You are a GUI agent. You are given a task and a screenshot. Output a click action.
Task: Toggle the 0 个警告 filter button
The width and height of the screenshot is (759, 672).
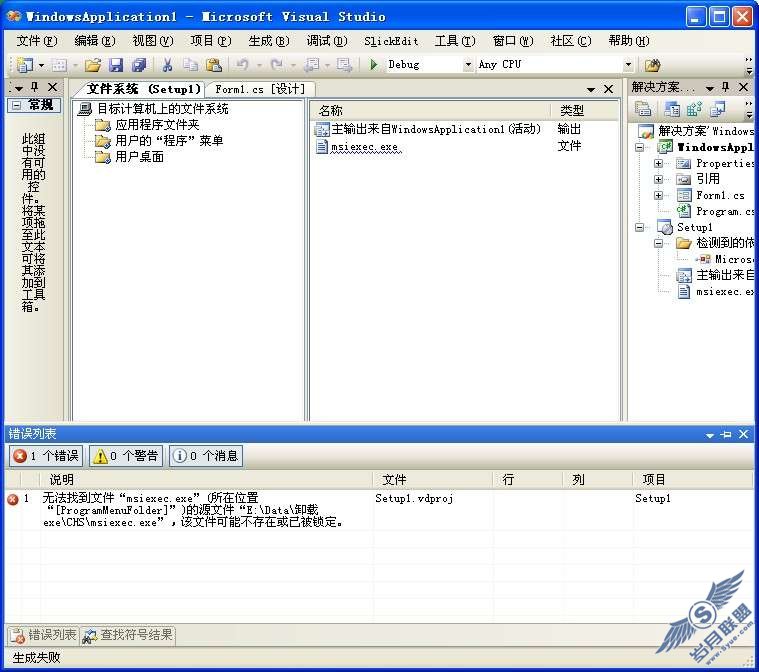tap(126, 456)
